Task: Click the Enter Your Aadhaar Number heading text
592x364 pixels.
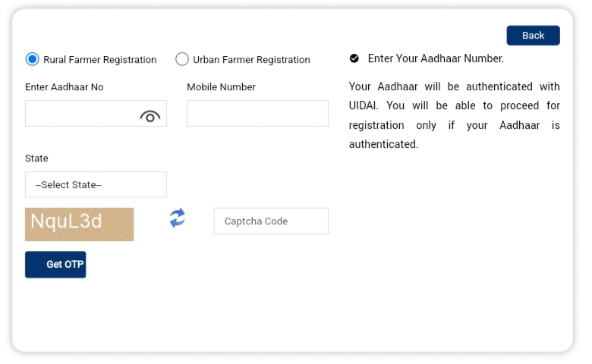Action: [436, 58]
